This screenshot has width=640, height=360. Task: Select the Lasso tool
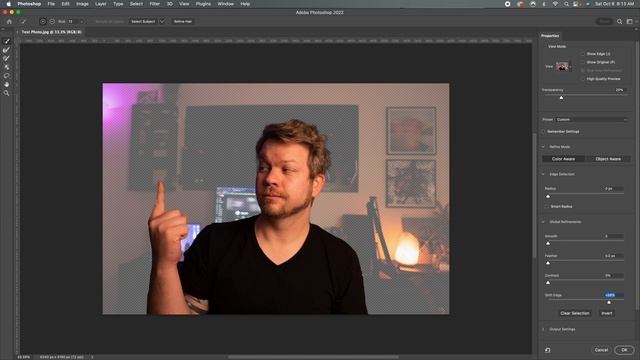point(7,76)
